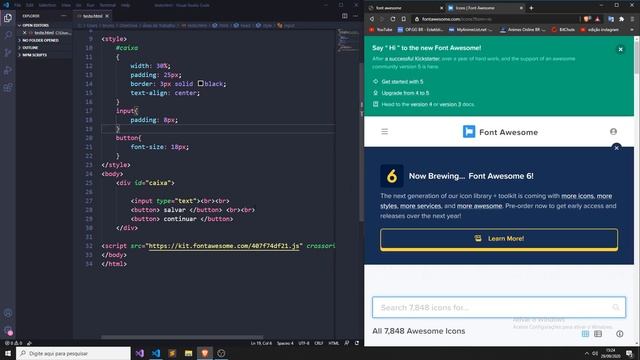Switch icon results to list view
The width and height of the screenshot is (640, 360).
(x=598, y=333)
